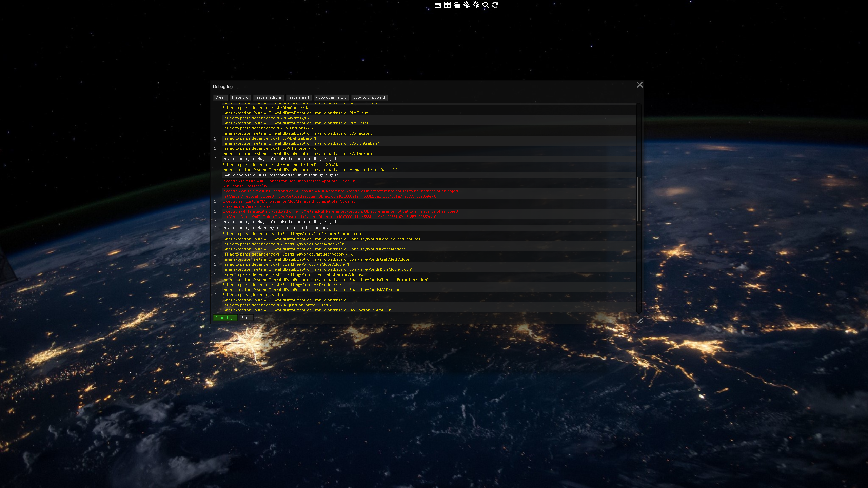Image resolution: width=868 pixels, height=488 pixels.
Task: Click the log scrollbar thumb
Action: point(639,199)
